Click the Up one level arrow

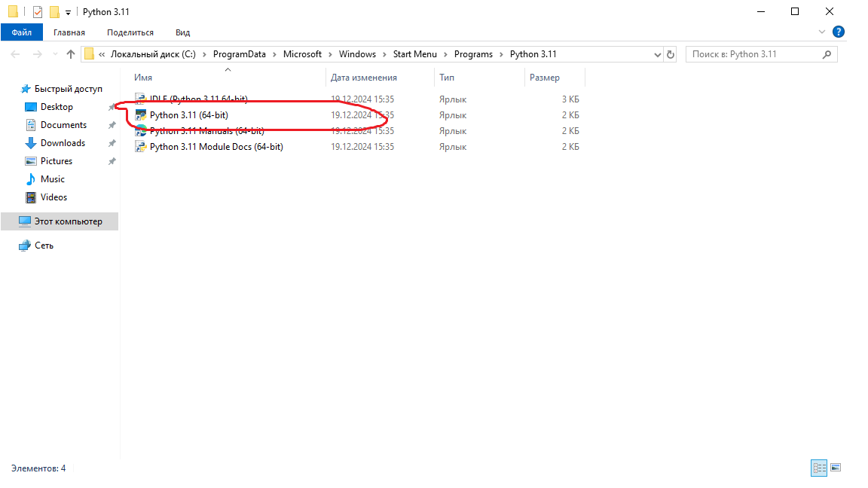[x=71, y=54]
